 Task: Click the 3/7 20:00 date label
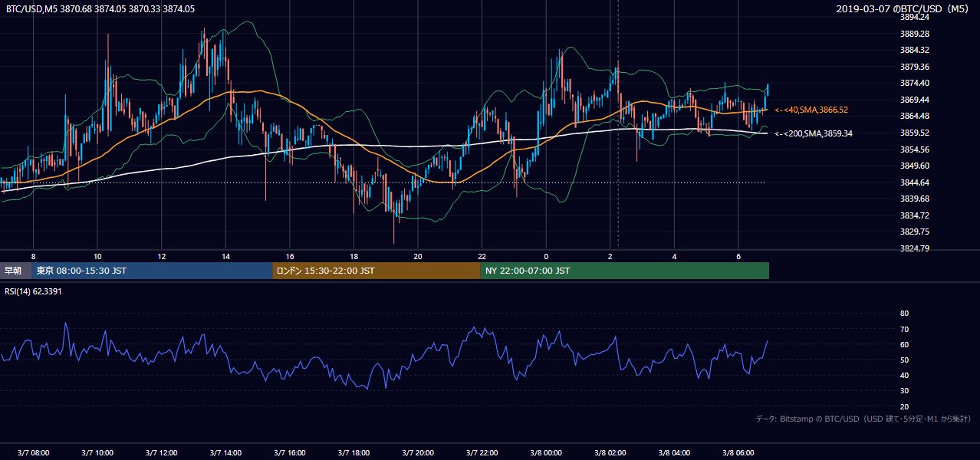point(418,453)
